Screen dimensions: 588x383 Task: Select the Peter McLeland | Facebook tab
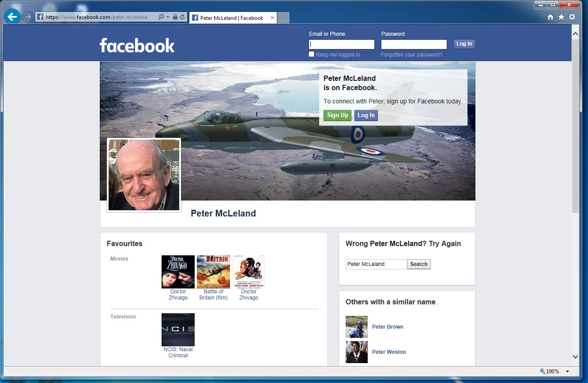pos(233,18)
